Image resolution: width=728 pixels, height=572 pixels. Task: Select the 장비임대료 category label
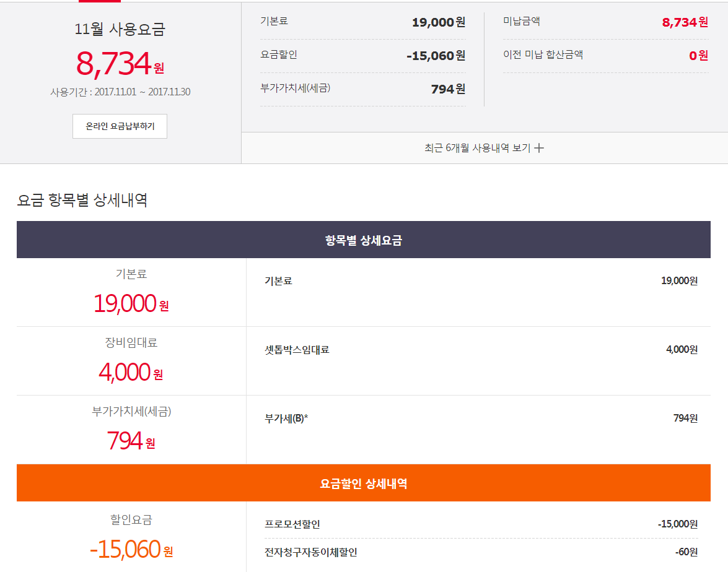[x=131, y=342]
